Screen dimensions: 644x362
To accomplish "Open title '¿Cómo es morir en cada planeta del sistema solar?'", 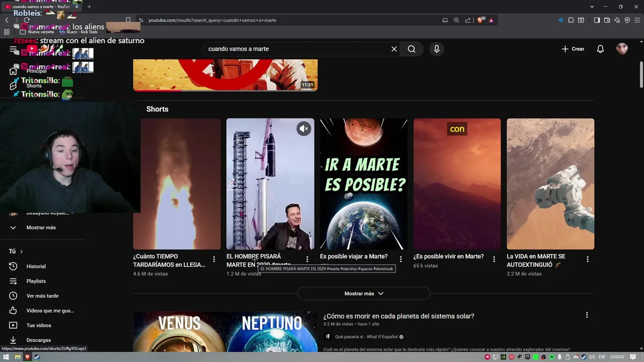I will tap(398, 316).
